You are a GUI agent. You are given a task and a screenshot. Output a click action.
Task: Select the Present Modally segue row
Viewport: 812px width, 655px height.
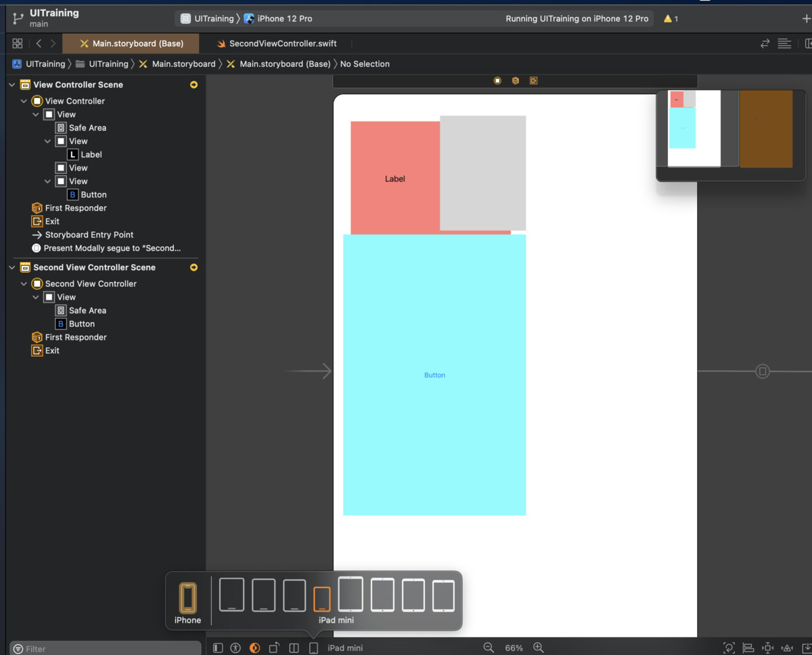106,248
